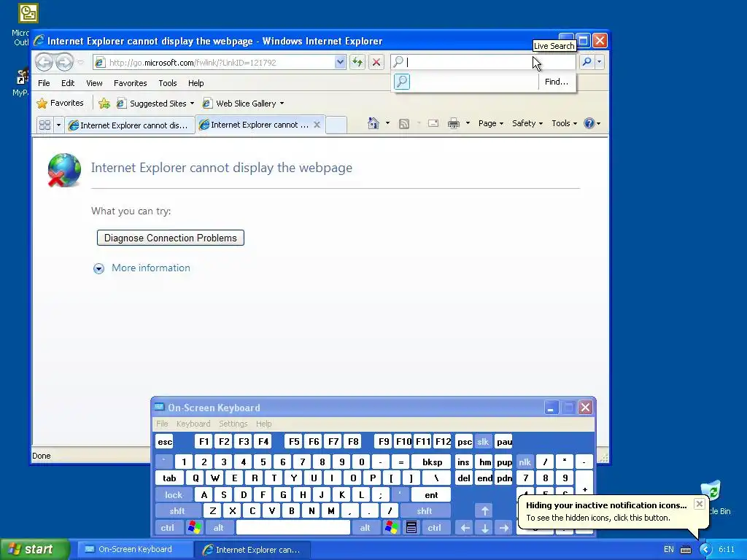The image size is (747, 560).
Task: Open the search provider options arrow
Action: click(600, 62)
